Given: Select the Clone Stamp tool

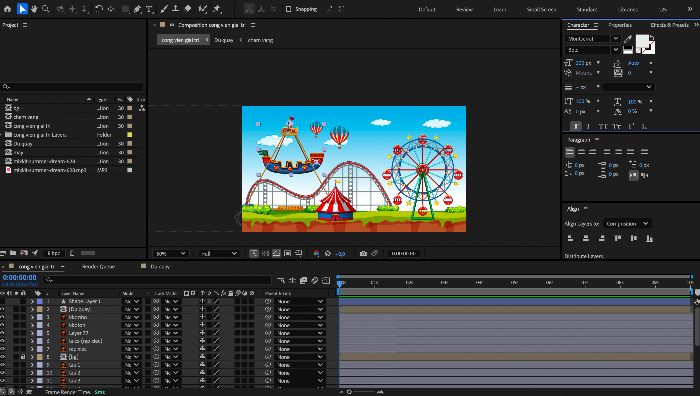Looking at the screenshot, I should tap(176, 8).
